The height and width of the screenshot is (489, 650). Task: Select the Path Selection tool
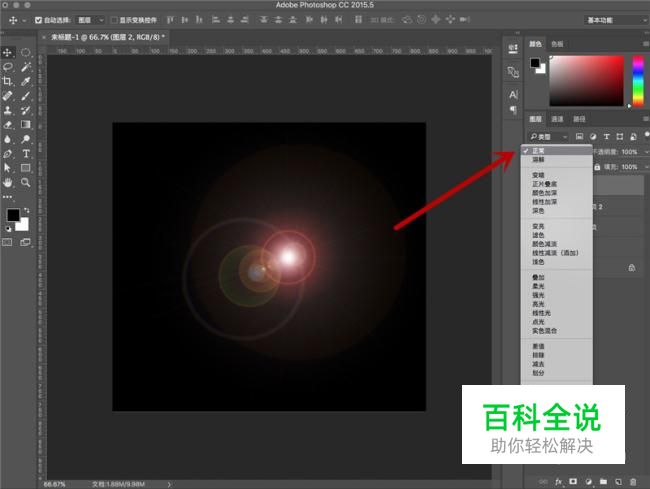click(x=7, y=168)
